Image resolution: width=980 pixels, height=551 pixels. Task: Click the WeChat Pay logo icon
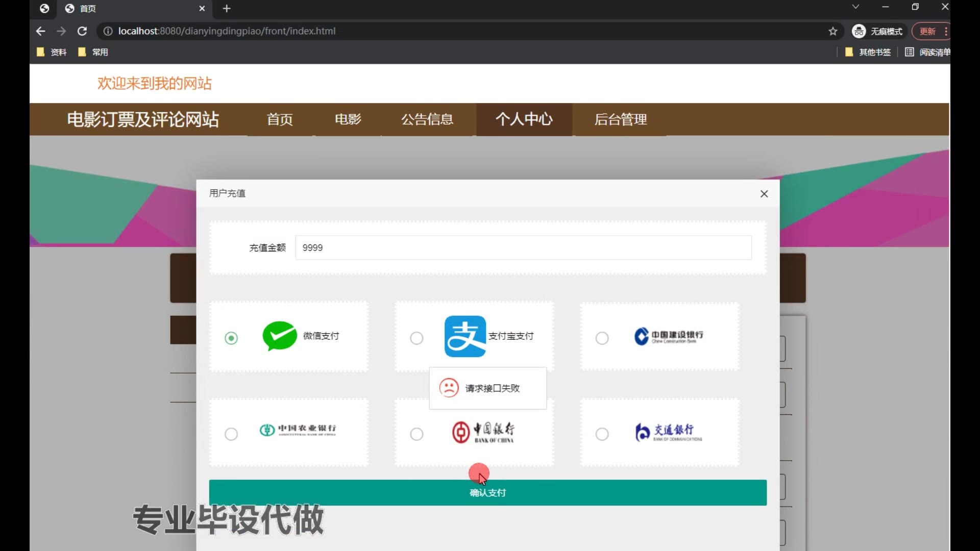click(279, 336)
